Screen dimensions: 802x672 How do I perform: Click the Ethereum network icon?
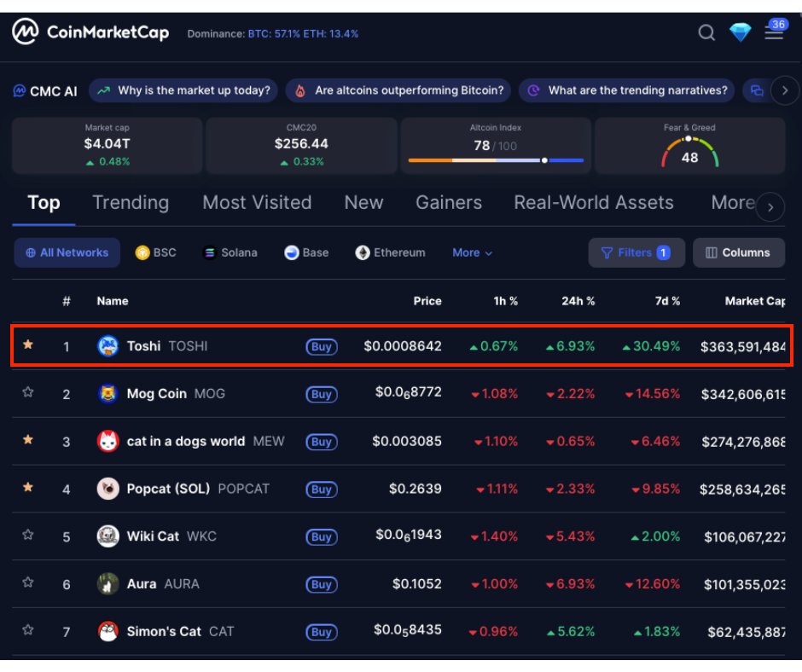[363, 252]
